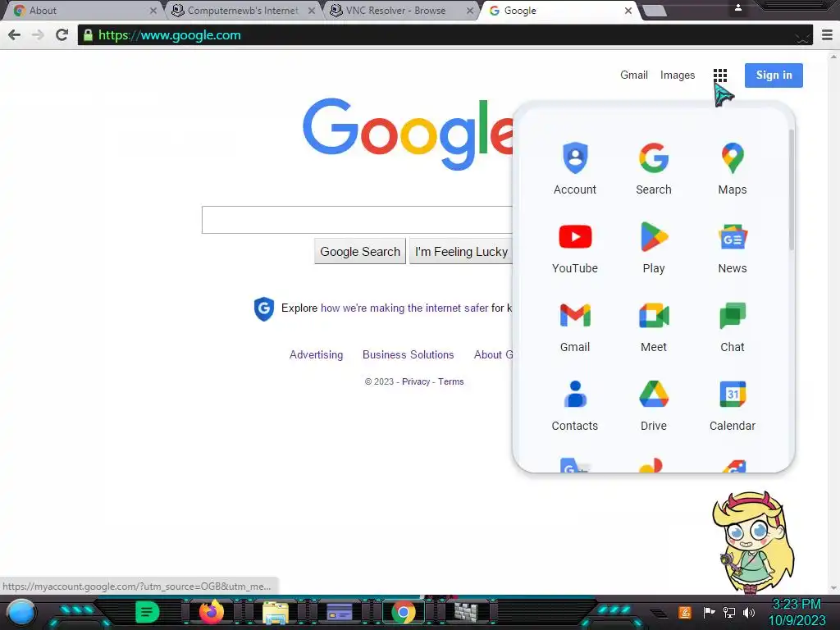This screenshot has height=630, width=840.
Task: Open the Privacy link
Action: (416, 381)
